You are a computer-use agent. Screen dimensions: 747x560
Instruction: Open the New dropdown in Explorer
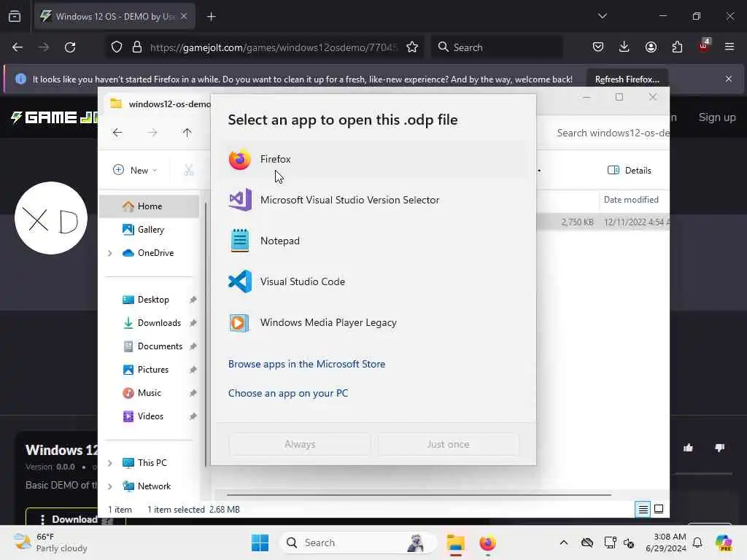135,170
